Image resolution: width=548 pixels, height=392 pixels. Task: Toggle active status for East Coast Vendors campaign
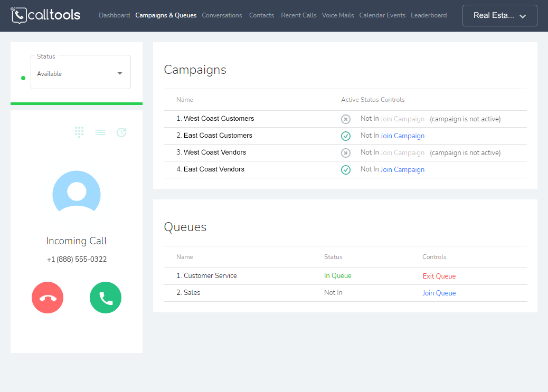346,169
